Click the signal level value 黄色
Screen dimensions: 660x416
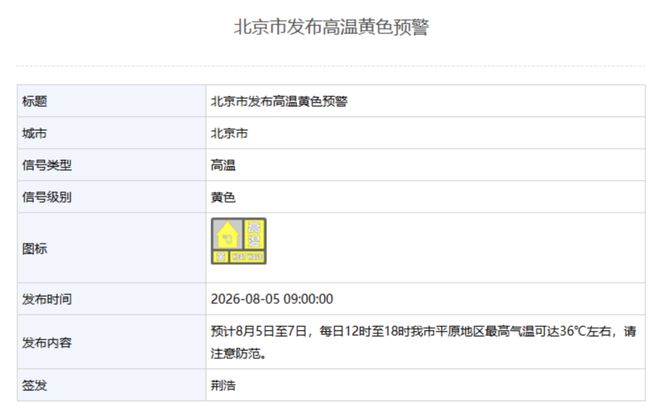pos(223,197)
